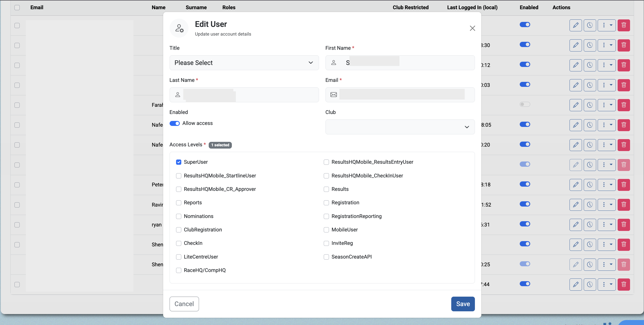Click the Email column header
Screen dimensions: 644x325
[37, 7]
